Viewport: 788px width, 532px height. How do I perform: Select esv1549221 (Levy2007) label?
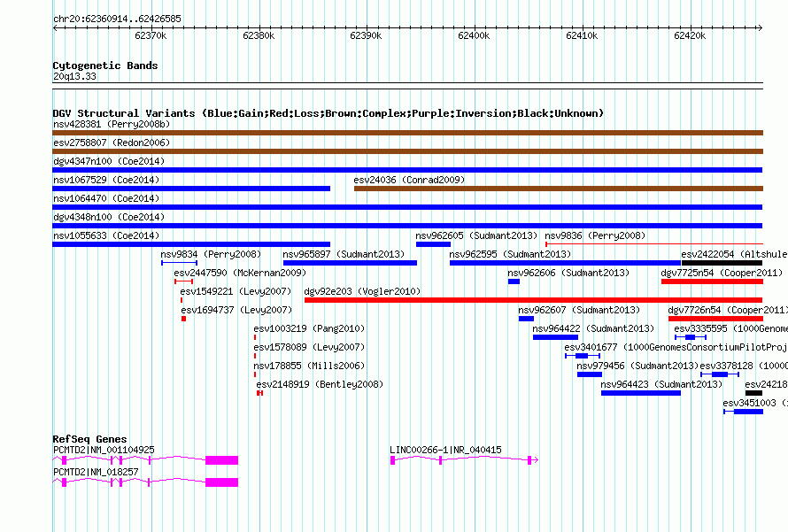[x=236, y=291]
